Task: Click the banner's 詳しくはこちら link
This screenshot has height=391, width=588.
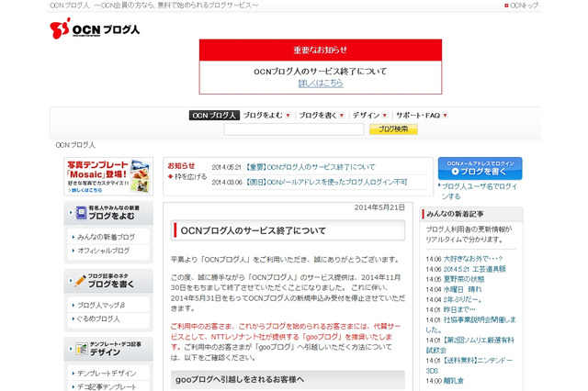Action: point(85,190)
